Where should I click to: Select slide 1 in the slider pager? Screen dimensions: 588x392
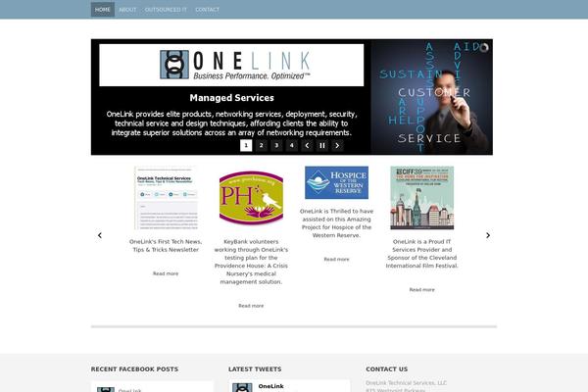(x=246, y=146)
